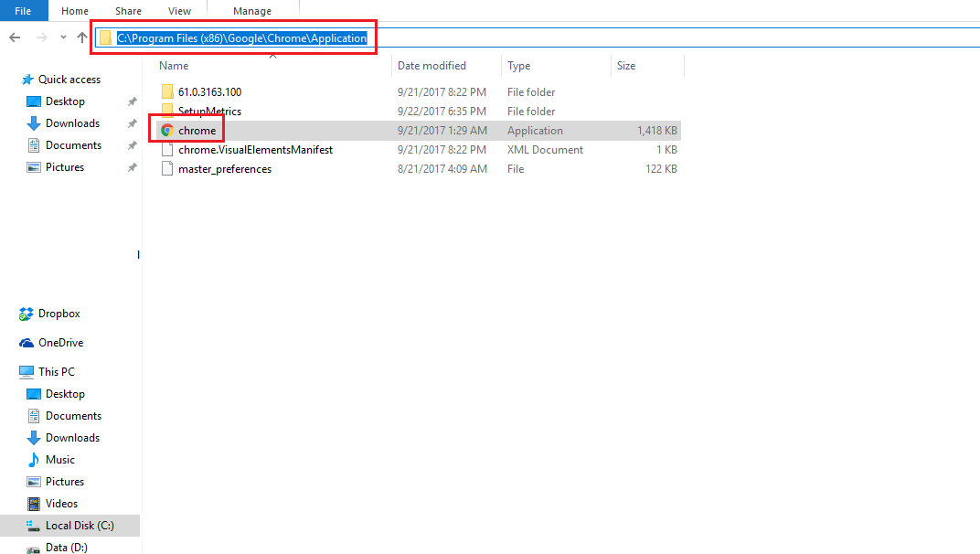Go back using the back arrow

pos(15,37)
